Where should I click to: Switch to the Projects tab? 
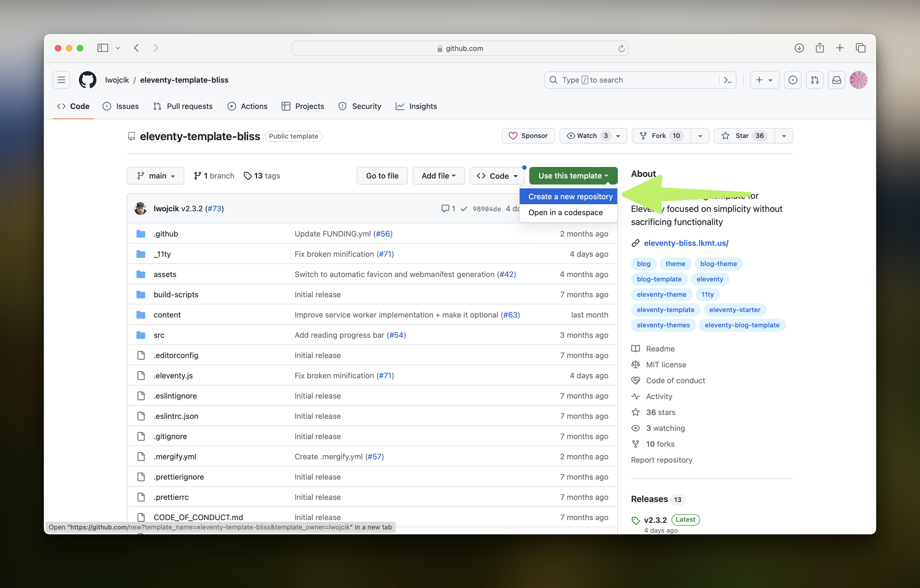pyautogui.click(x=302, y=106)
